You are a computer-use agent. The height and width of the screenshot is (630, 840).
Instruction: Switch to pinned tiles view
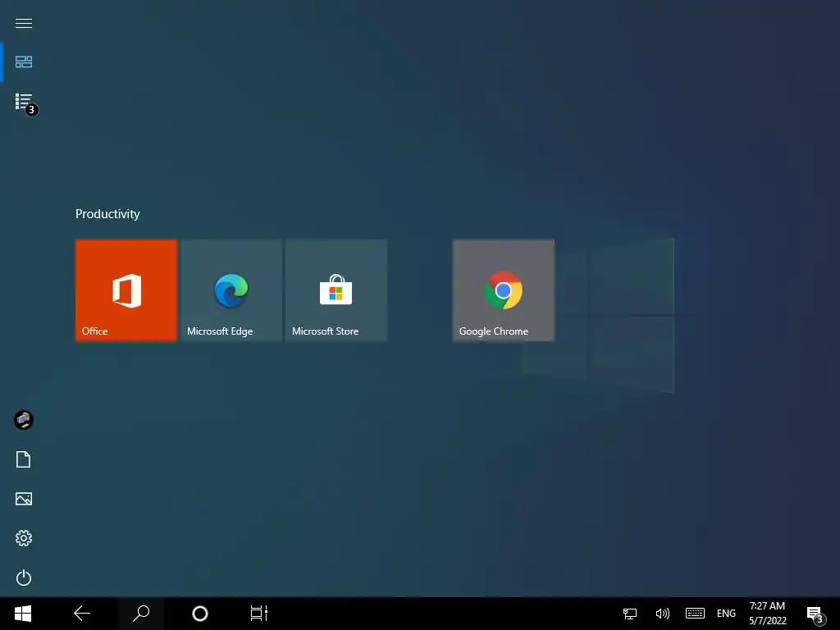coord(24,62)
